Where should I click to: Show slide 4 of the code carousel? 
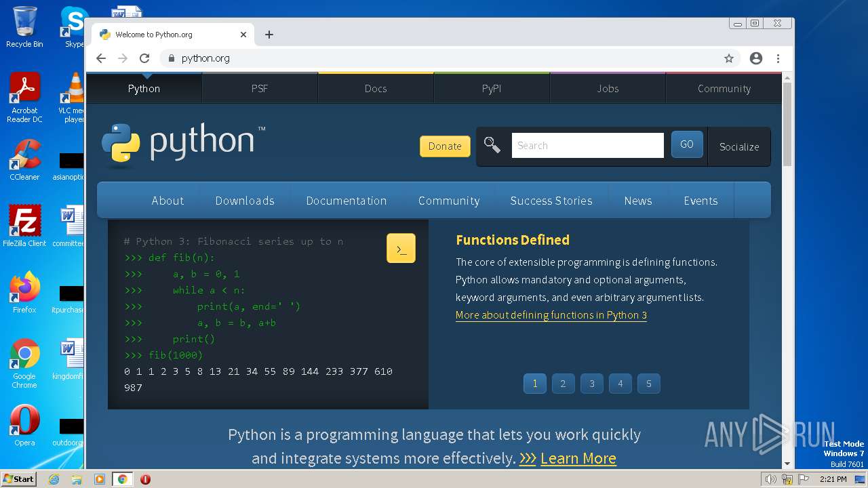(620, 384)
